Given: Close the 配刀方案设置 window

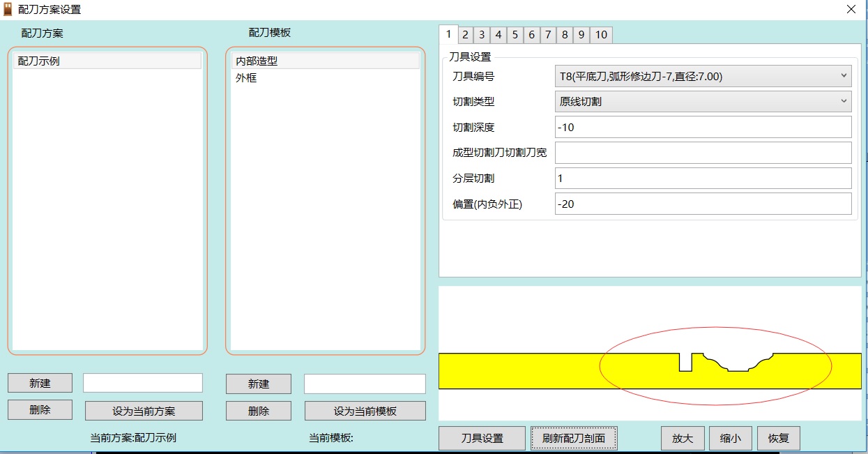Looking at the screenshot, I should click(x=851, y=9).
